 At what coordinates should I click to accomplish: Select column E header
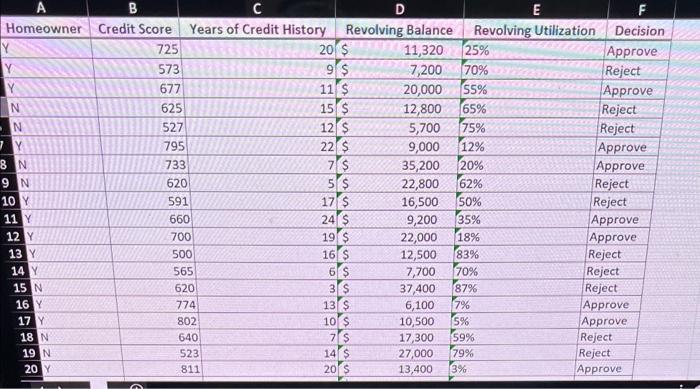click(536, 9)
